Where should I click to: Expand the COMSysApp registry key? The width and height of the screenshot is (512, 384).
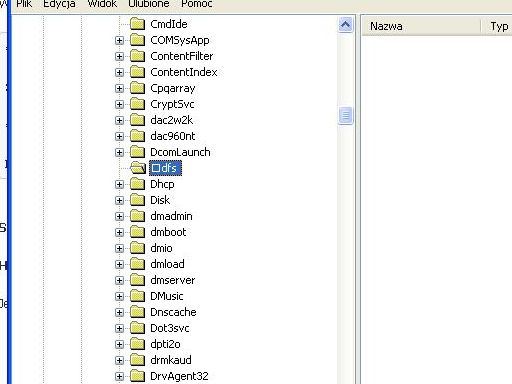click(119, 40)
